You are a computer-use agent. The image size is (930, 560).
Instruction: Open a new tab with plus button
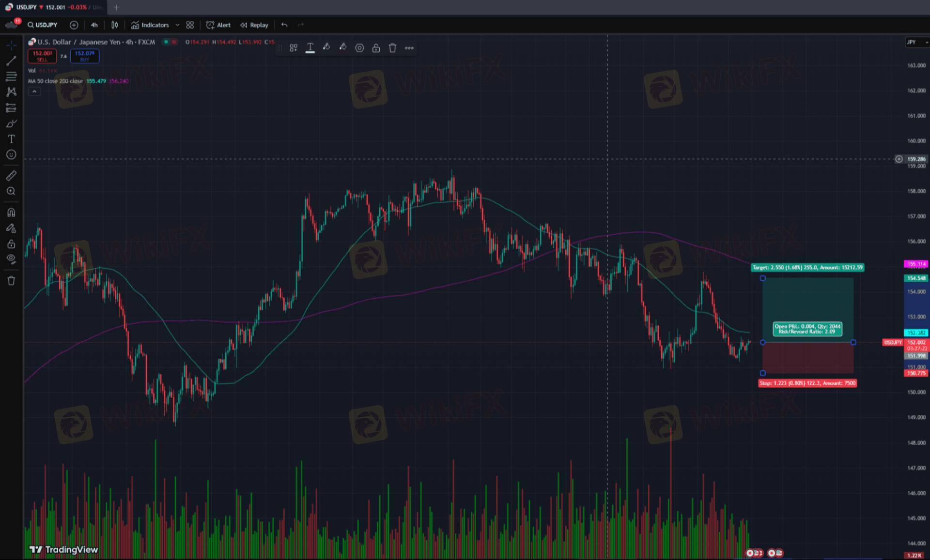[116, 7]
